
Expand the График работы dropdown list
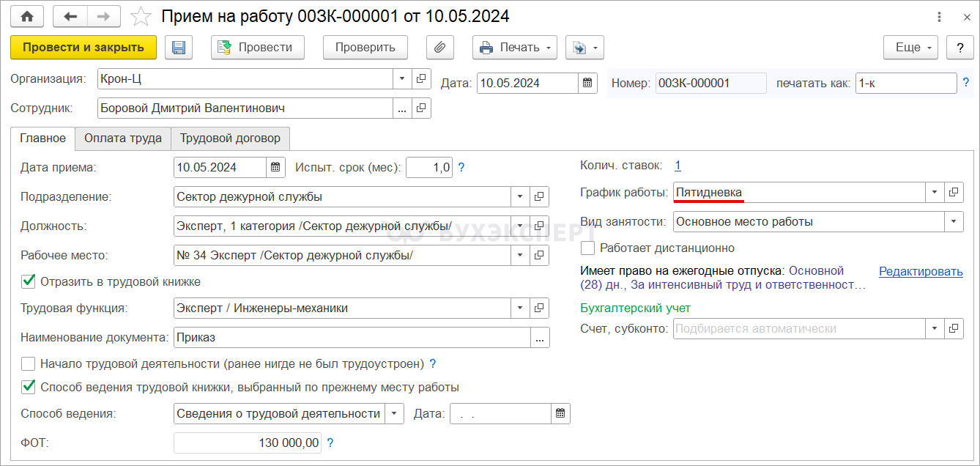(934, 192)
